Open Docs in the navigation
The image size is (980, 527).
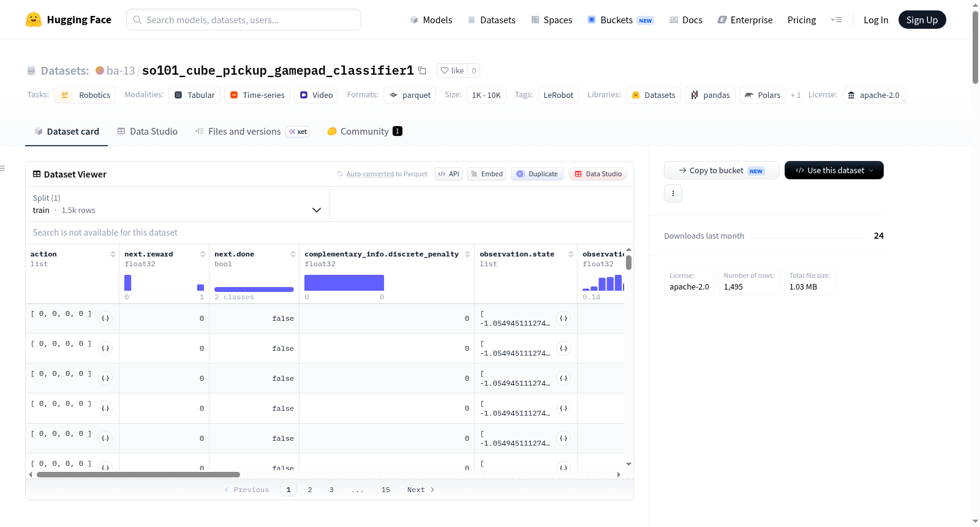click(686, 20)
